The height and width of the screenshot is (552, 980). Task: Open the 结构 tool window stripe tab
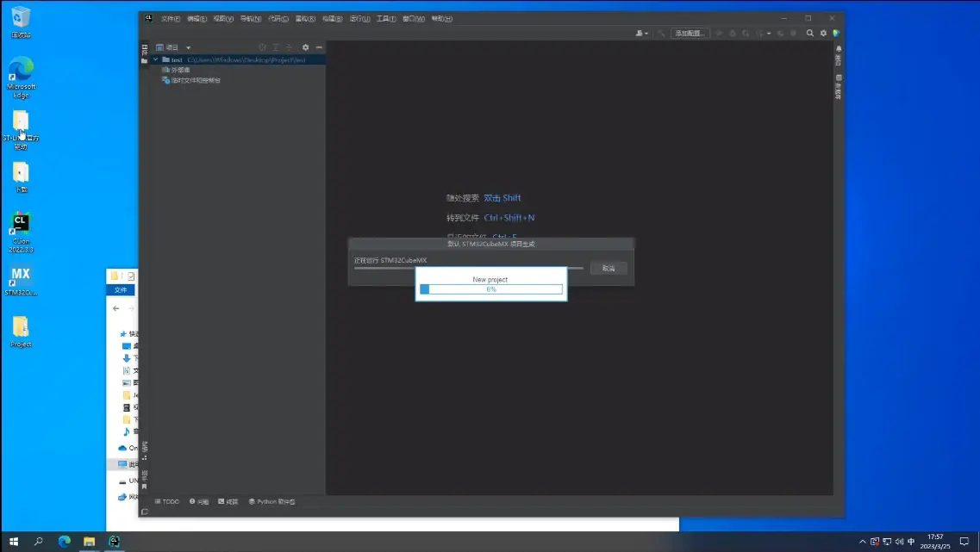click(x=145, y=450)
